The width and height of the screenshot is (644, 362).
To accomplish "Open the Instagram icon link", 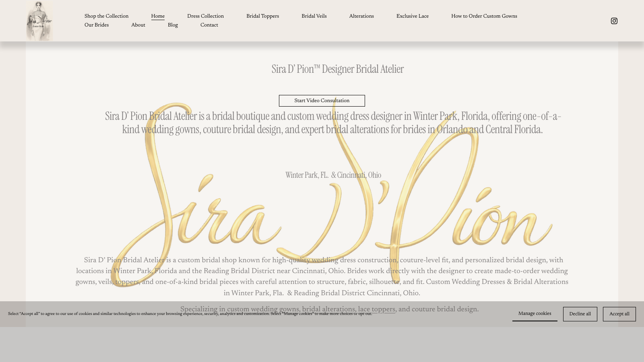I will pyautogui.click(x=614, y=21).
